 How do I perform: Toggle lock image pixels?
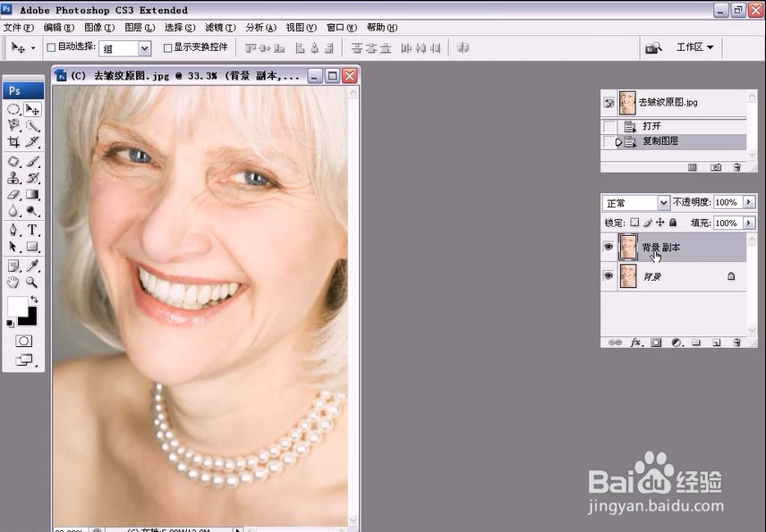pyautogui.click(x=647, y=223)
